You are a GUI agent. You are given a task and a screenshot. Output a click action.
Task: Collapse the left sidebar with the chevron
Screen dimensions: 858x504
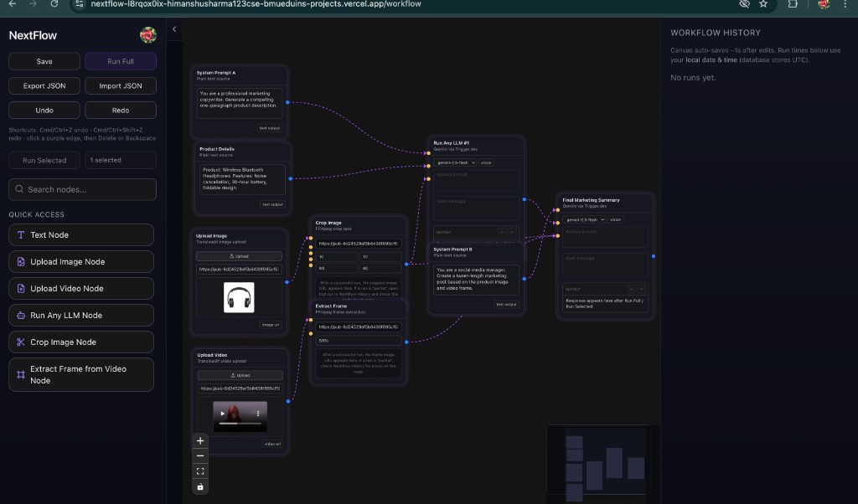[174, 29]
